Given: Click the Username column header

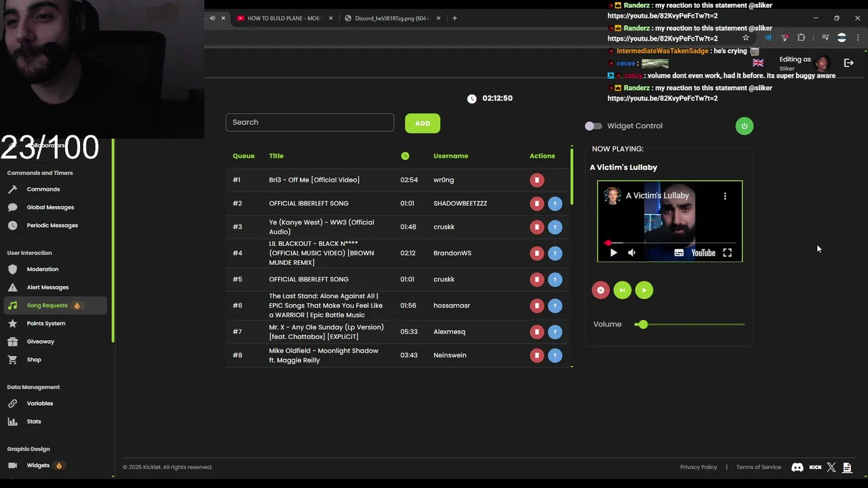Looking at the screenshot, I should [x=451, y=156].
